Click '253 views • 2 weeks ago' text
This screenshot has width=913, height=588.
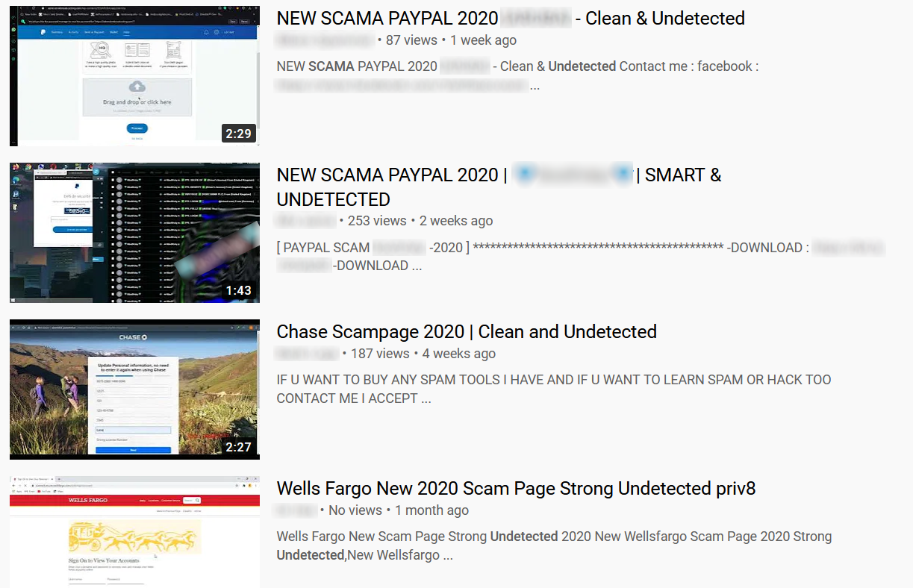(x=420, y=221)
